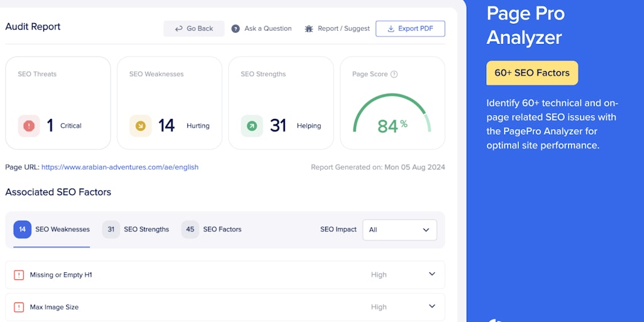Viewport: 644px width, 322px height.
Task: Click the warning icon beside Missing or Empty H1
Action: [19, 275]
